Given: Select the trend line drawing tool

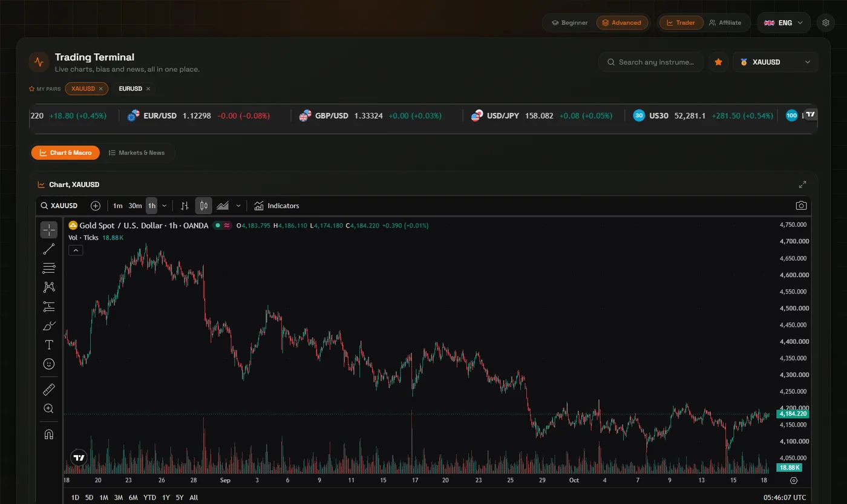Looking at the screenshot, I should [49, 249].
